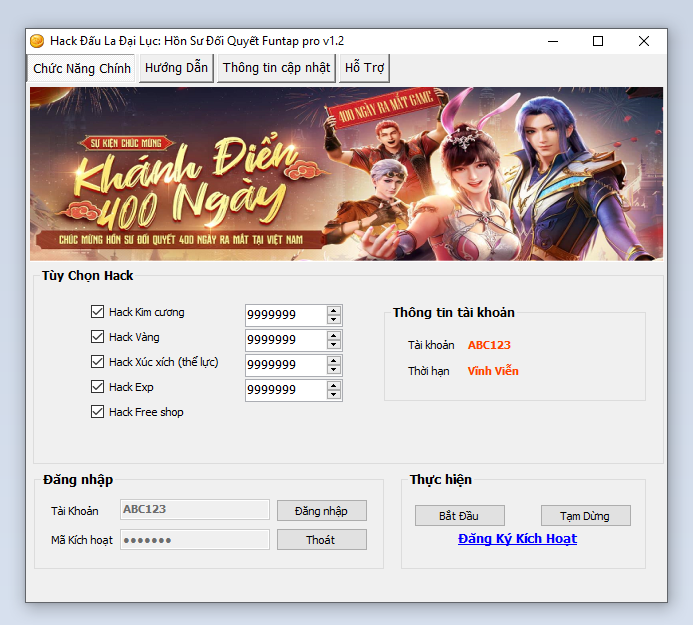The image size is (693, 628).
Task: Uncheck the Hack Free shop checkbox
Action: 98,412
